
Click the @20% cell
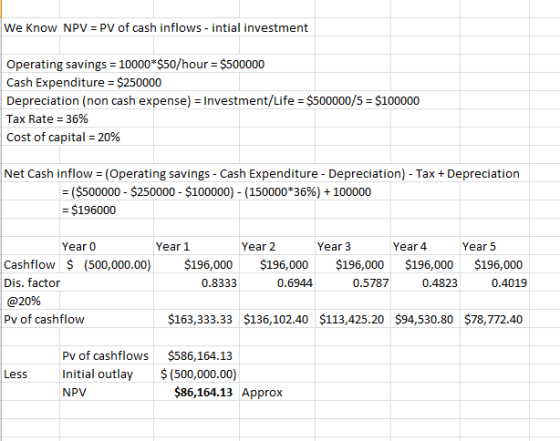pyautogui.click(x=23, y=301)
